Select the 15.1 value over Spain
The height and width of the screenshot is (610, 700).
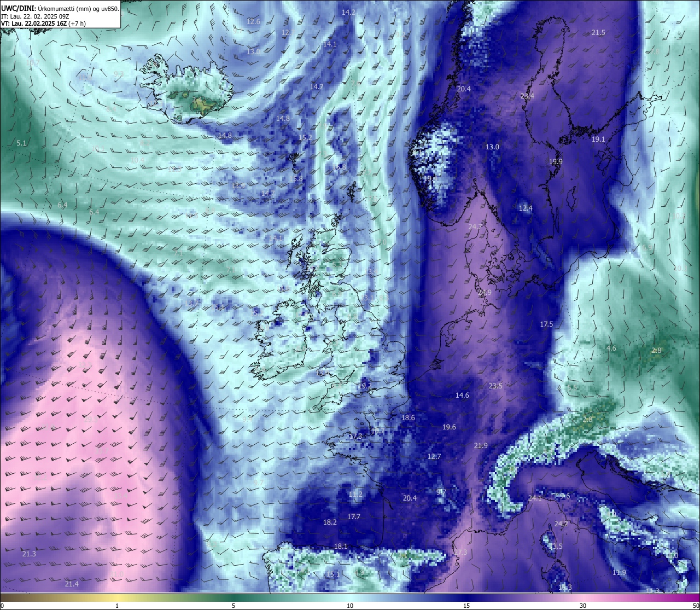coord(332,574)
